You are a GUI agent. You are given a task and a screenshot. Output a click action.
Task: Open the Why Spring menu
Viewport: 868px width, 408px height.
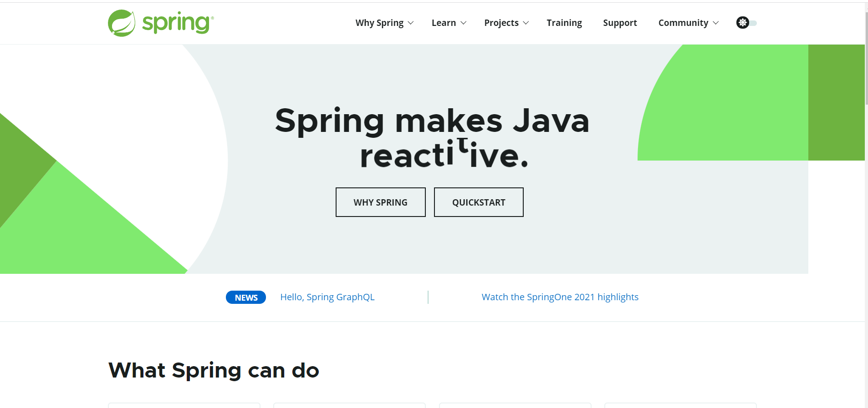click(379, 23)
